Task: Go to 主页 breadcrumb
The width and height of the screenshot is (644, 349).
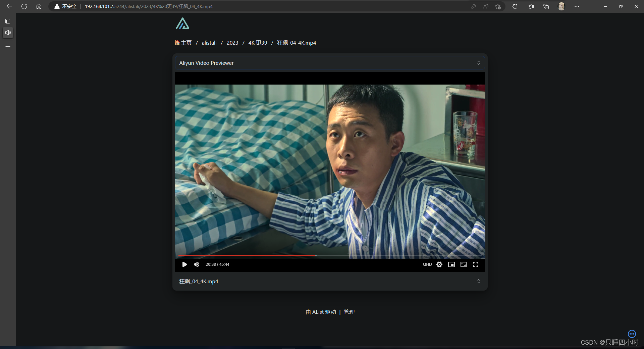Action: (183, 43)
